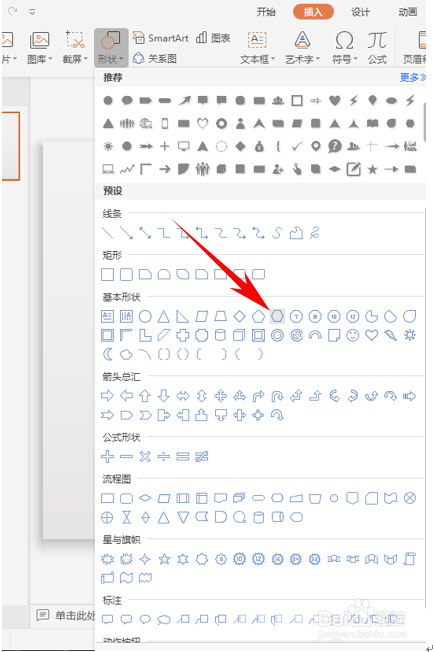The image size is (435, 652).
Task: Select the right triangle basic shape
Action: (183, 316)
